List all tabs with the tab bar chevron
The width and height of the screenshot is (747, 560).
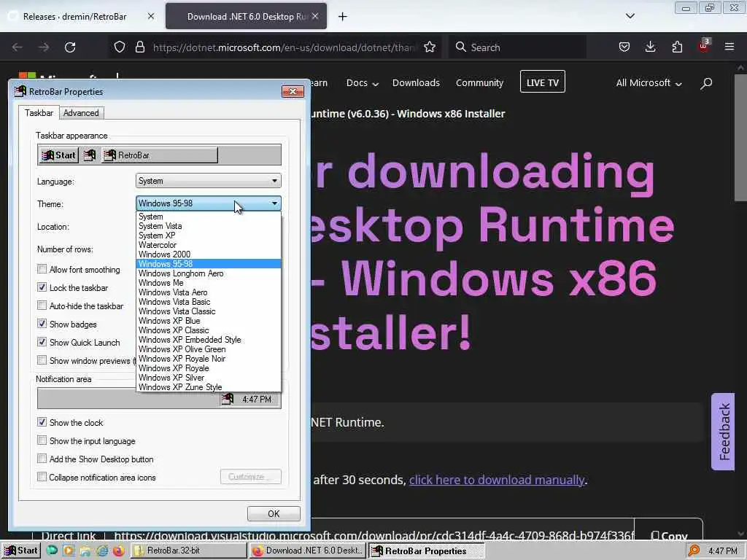click(630, 16)
